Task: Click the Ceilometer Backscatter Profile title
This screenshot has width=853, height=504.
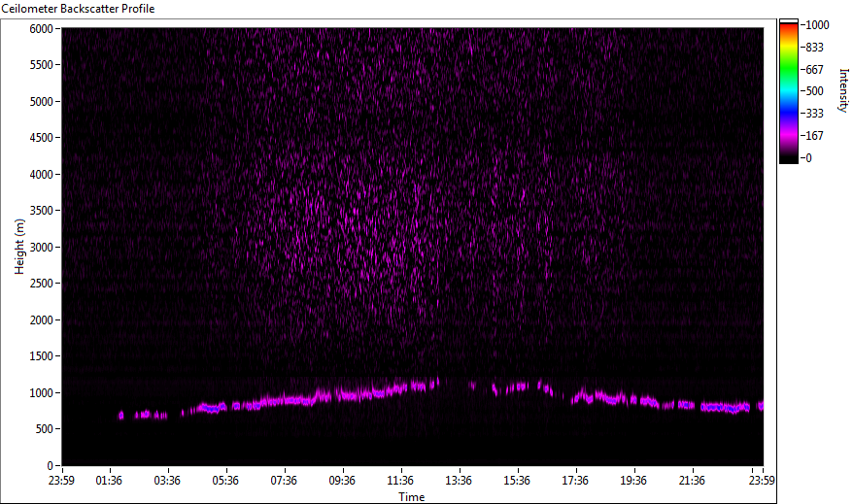Action: (78, 9)
